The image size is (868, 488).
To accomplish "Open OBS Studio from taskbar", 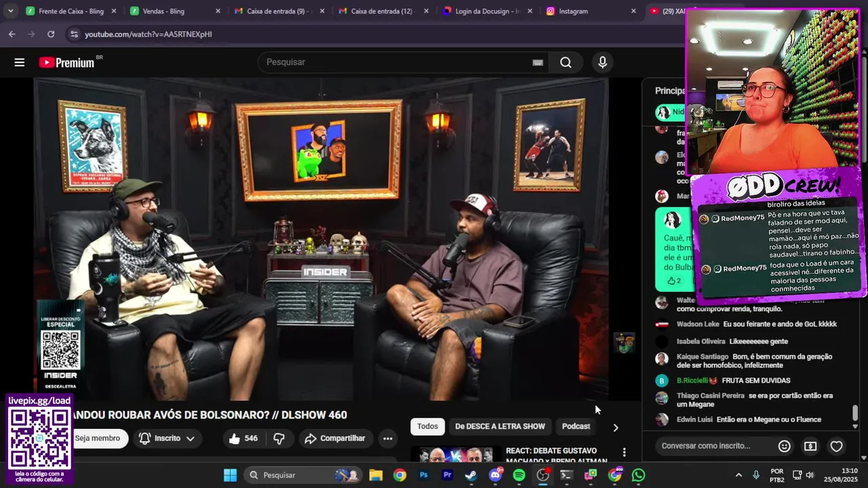I will (543, 475).
